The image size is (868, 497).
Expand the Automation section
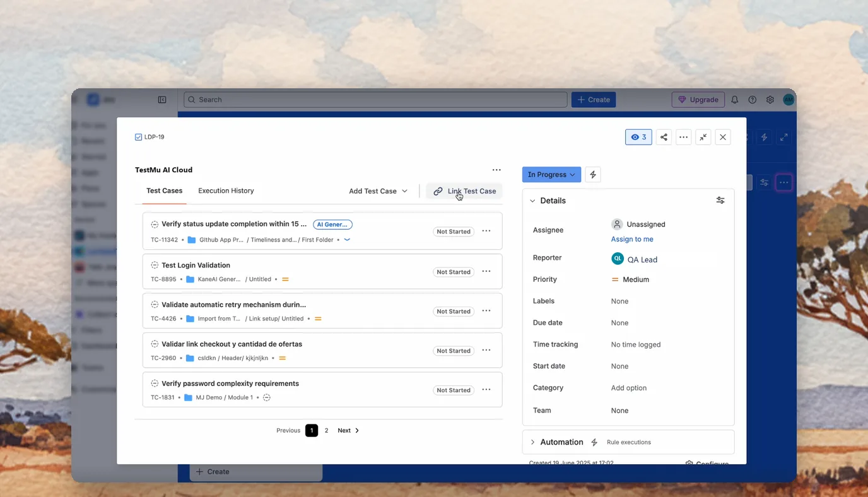[x=532, y=442]
